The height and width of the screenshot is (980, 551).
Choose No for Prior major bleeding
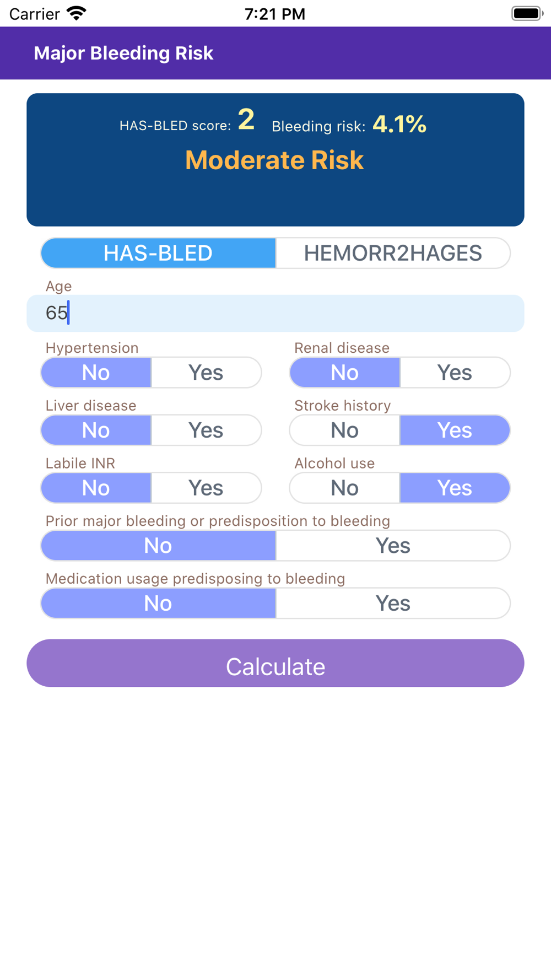tap(158, 546)
